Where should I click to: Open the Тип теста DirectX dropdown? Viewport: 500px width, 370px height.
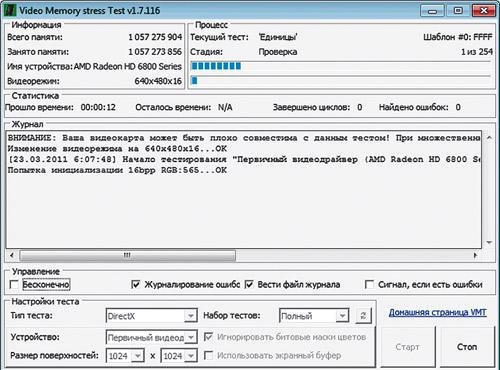click(190, 316)
